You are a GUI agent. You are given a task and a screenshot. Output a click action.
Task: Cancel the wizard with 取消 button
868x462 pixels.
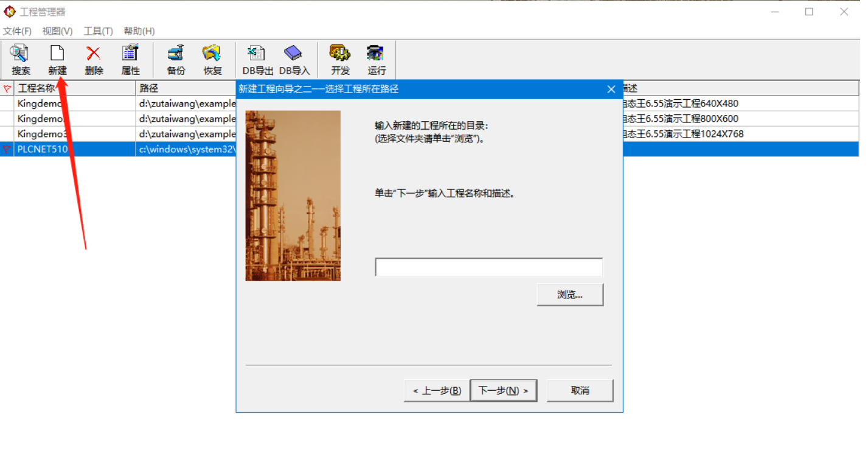tap(580, 391)
